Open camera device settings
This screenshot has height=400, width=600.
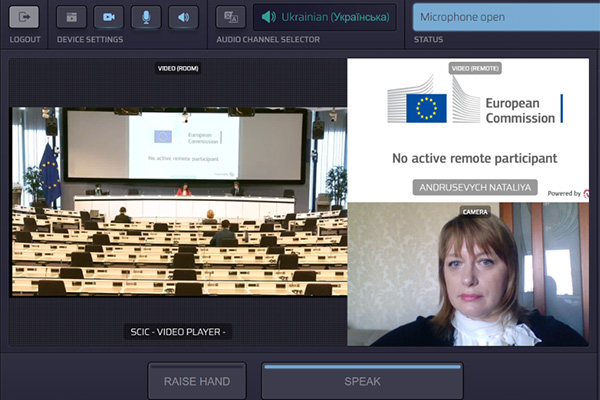(109, 17)
